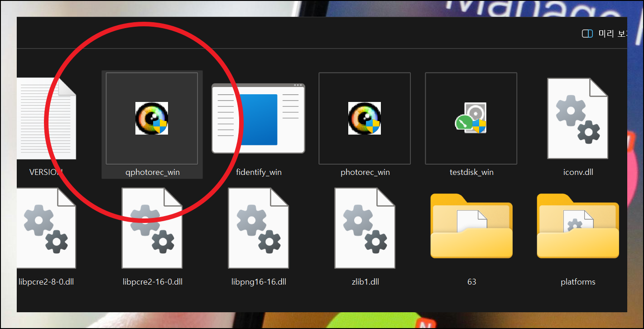The image size is (644, 329).
Task: Select the iconv.dll file icon
Action: [577, 118]
